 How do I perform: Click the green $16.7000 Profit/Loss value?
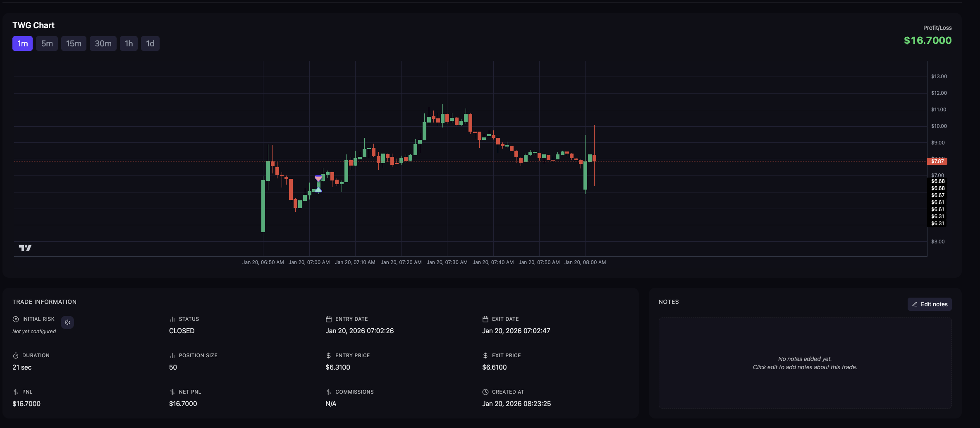pyautogui.click(x=927, y=41)
